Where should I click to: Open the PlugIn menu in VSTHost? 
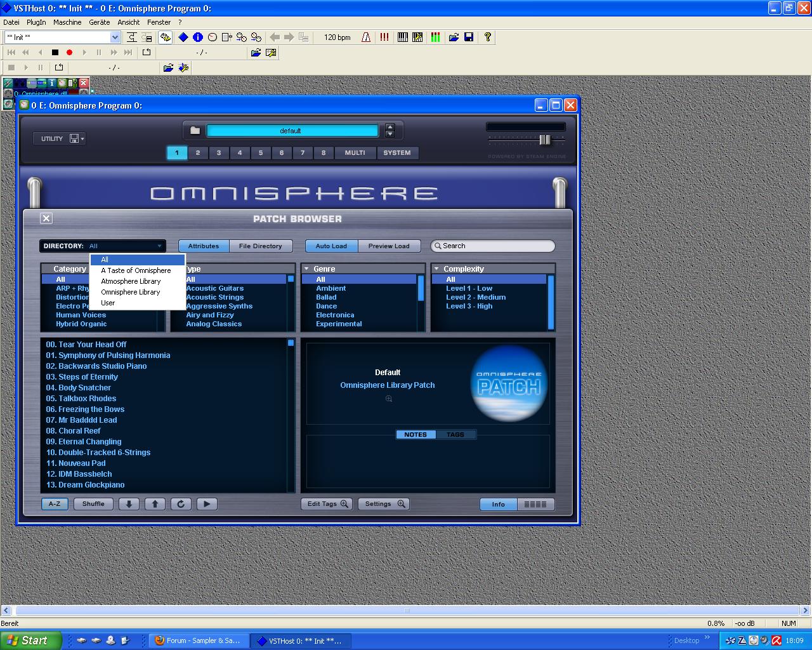(x=36, y=22)
